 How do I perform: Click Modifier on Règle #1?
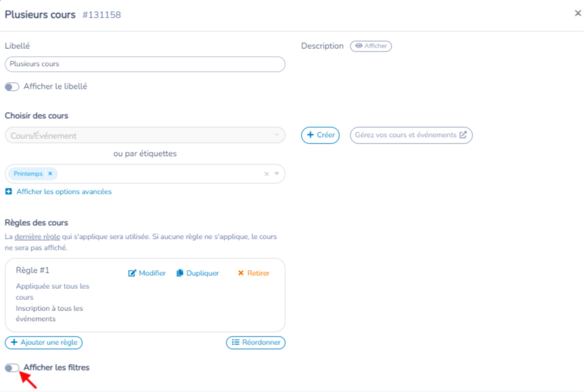(147, 273)
